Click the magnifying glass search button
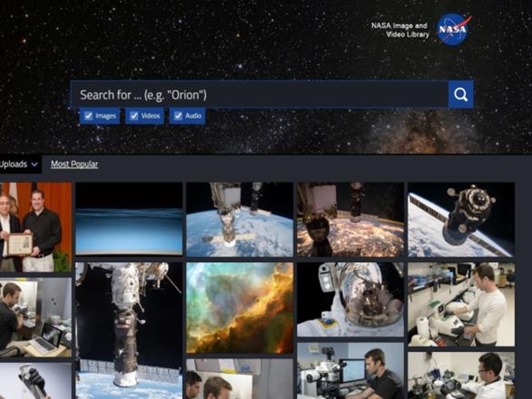 click(x=461, y=95)
